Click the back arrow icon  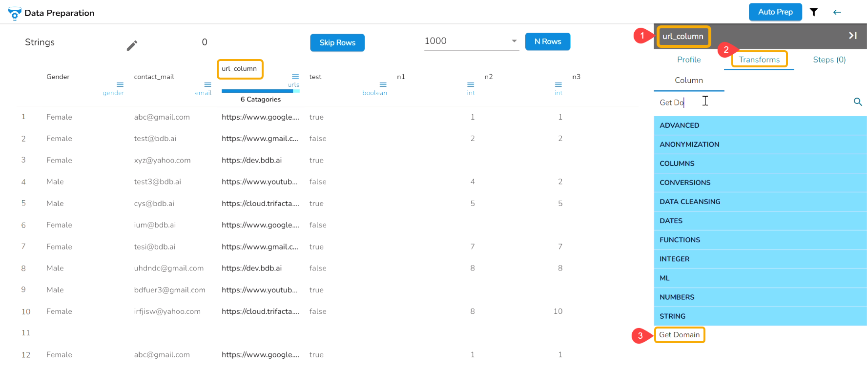[837, 12]
